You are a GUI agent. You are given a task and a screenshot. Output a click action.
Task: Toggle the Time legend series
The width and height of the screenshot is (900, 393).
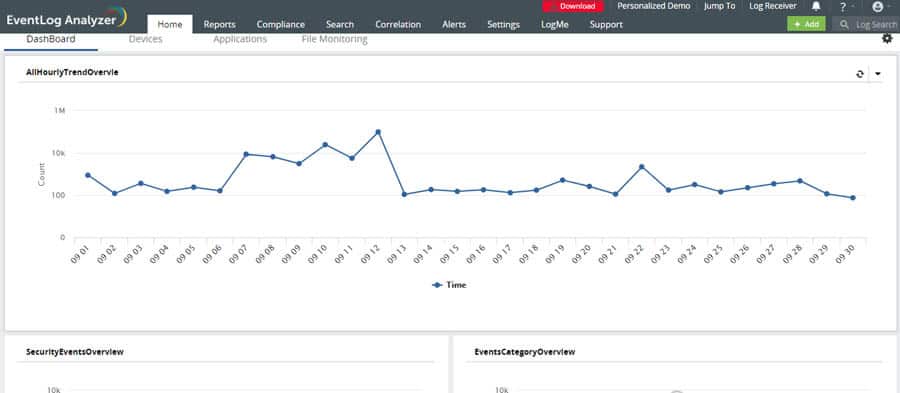click(449, 285)
